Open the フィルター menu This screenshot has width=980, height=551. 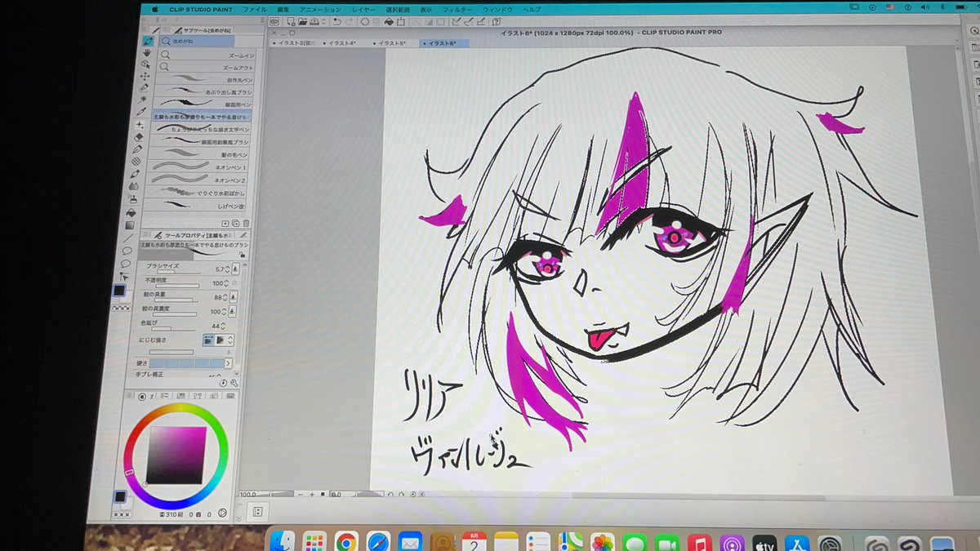tap(456, 9)
